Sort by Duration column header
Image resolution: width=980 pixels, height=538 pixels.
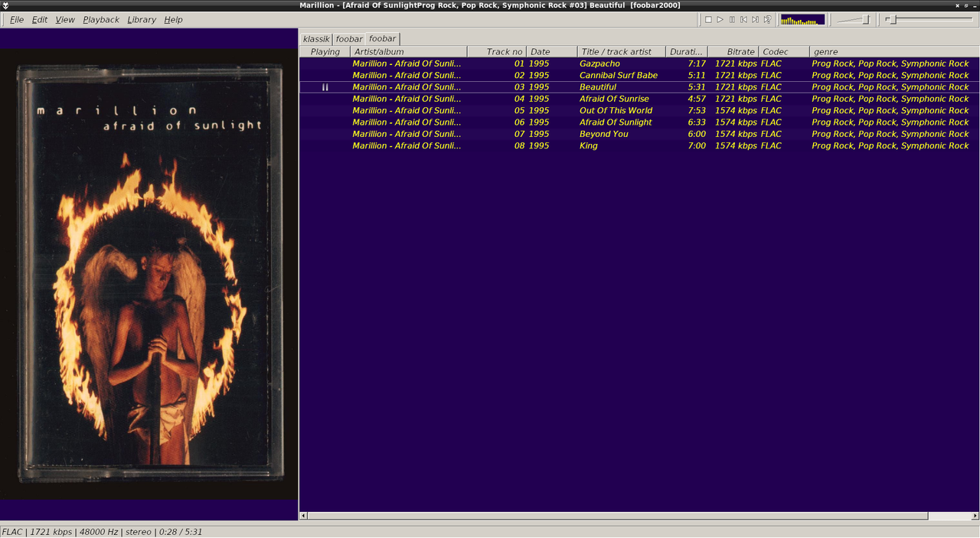click(x=687, y=52)
